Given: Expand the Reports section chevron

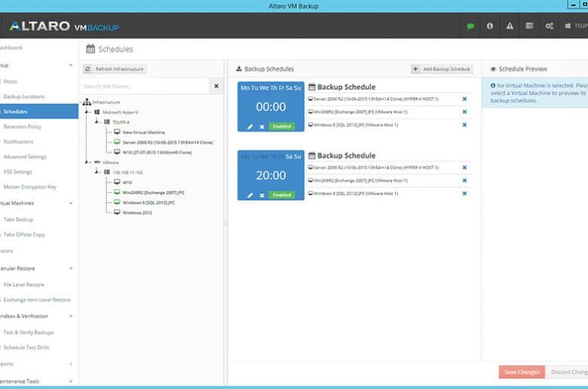Looking at the screenshot, I should coord(71,364).
